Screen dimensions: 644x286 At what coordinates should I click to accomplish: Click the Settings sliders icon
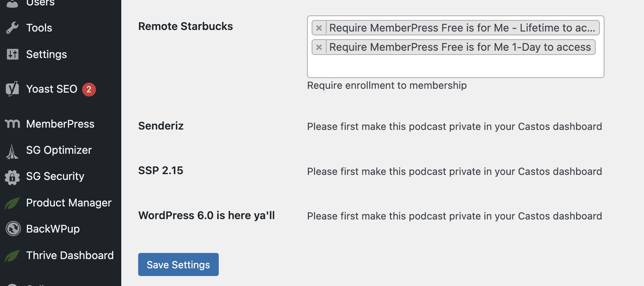pos(12,54)
